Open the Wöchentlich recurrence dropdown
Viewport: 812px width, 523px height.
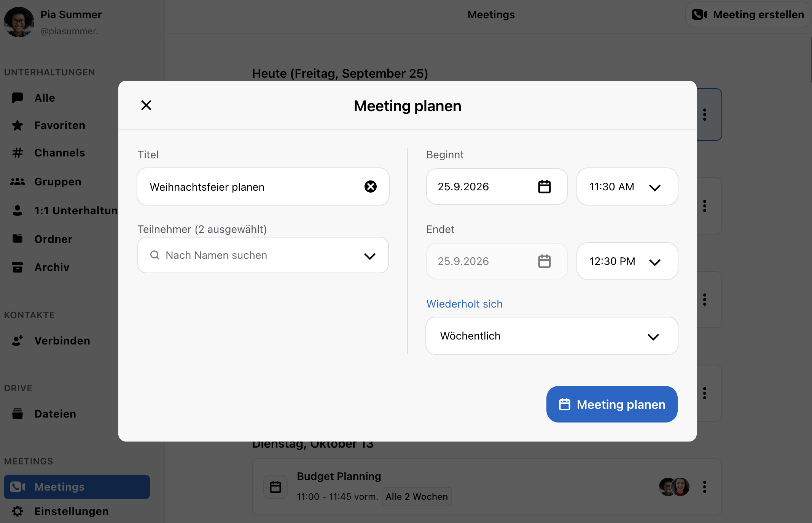[x=552, y=336]
